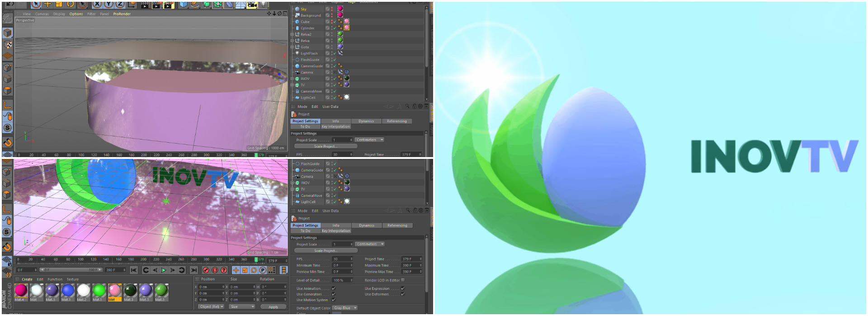Open Centimeters unit dropdown in lower attribute panel
Image resolution: width=868 pixels, height=316 pixels.
(x=370, y=244)
